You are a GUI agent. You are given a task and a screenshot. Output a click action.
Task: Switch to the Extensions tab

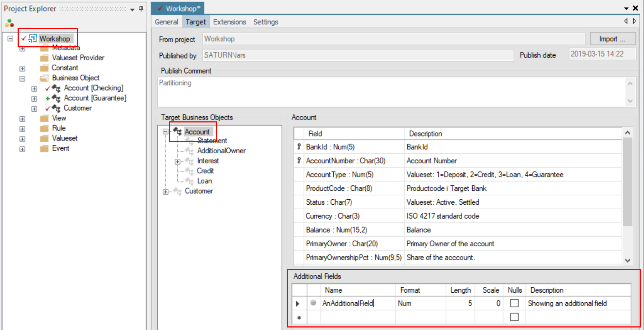click(x=230, y=22)
